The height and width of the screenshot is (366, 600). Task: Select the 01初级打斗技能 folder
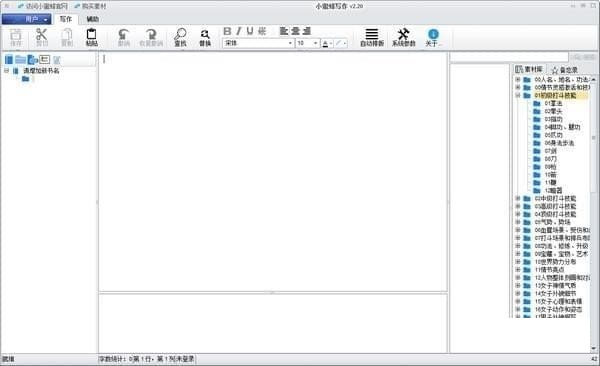555,95
